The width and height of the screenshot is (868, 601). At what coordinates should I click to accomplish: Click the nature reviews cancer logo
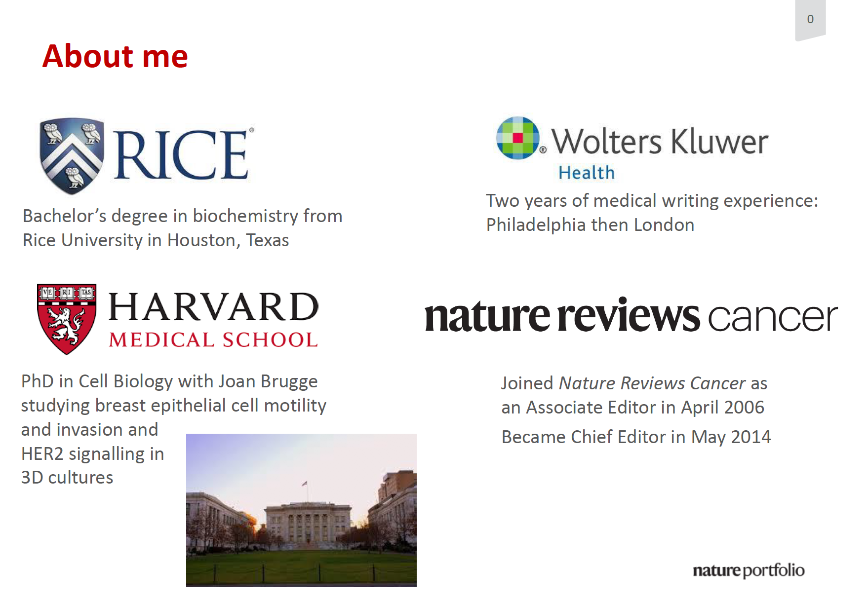[631, 315]
